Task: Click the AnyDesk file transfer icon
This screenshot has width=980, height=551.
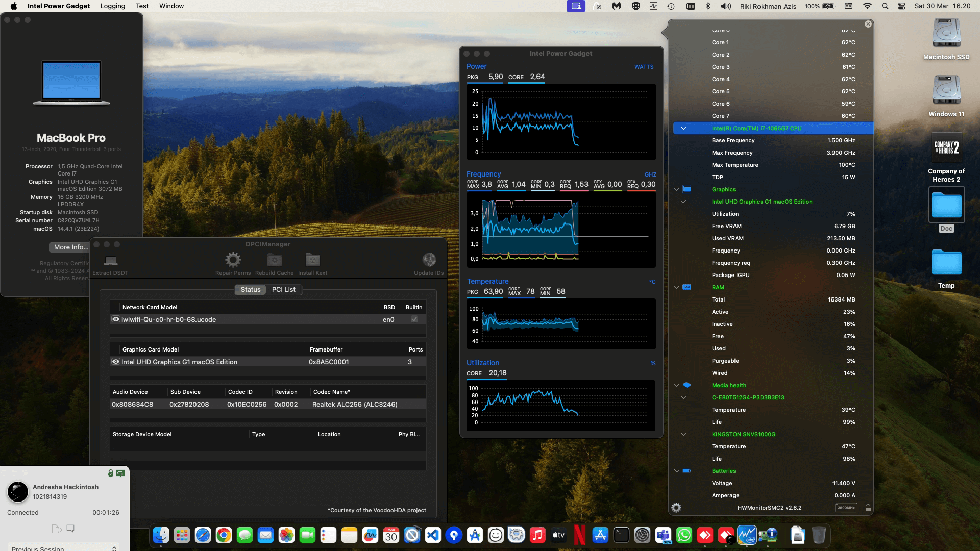Action: 57,529
